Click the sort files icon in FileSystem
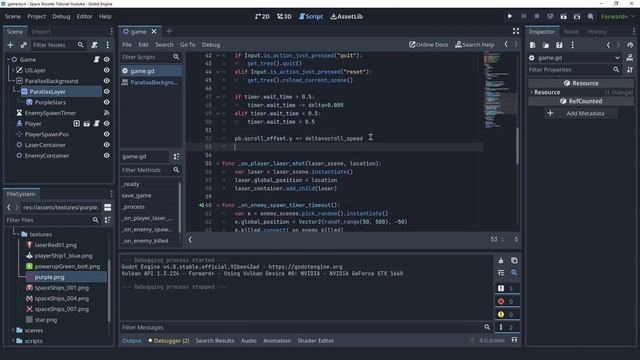Screen dimensions: 640x360 [x=107, y=220]
